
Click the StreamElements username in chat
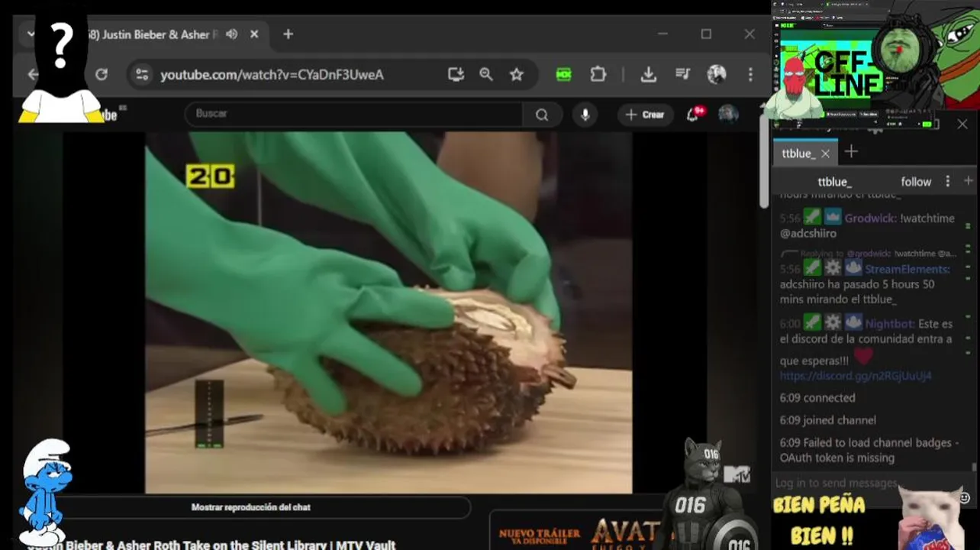907,269
